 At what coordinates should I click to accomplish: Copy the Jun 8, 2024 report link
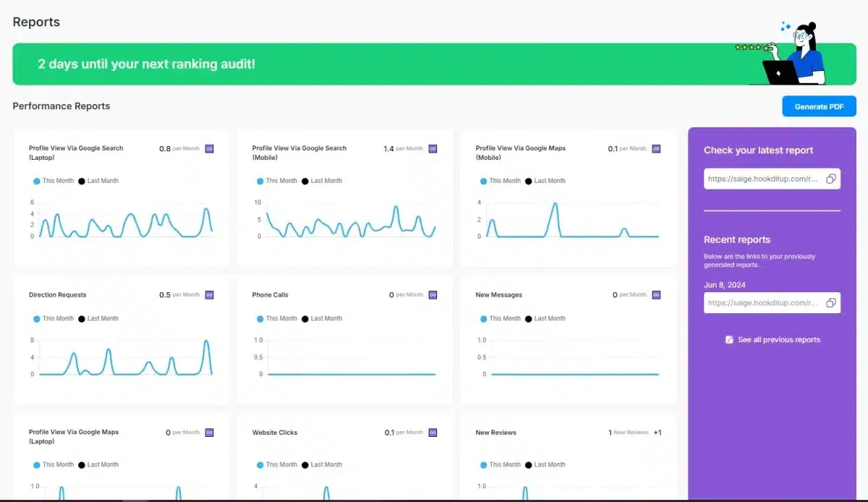coord(831,303)
